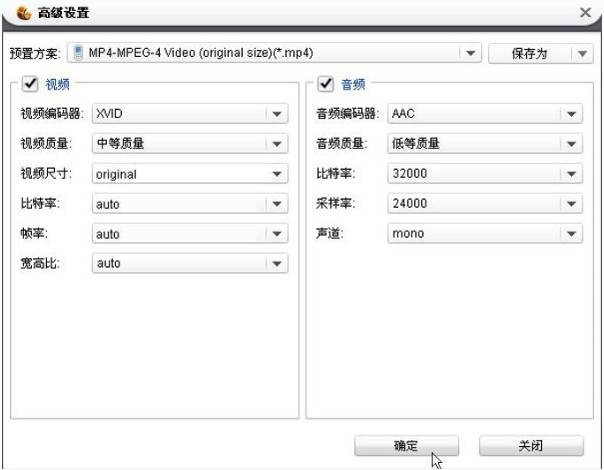The width and height of the screenshot is (604, 470).
Task: Expand the 保存为 split-button arrow
Action: coord(582,53)
